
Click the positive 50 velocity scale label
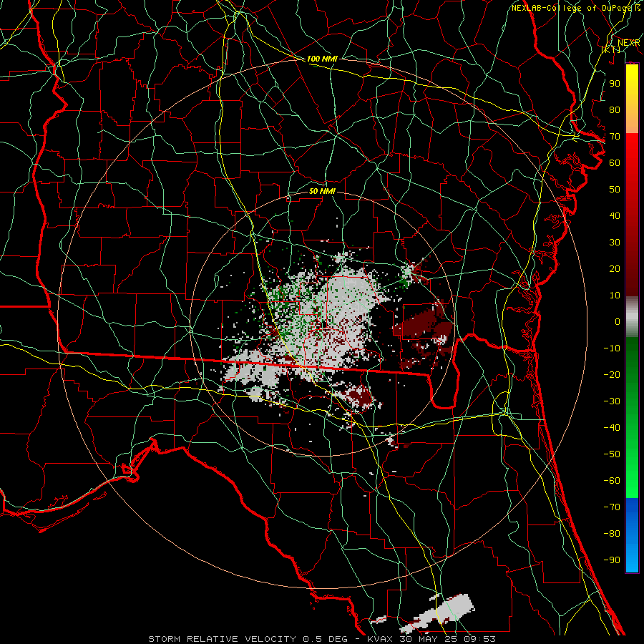coord(615,190)
